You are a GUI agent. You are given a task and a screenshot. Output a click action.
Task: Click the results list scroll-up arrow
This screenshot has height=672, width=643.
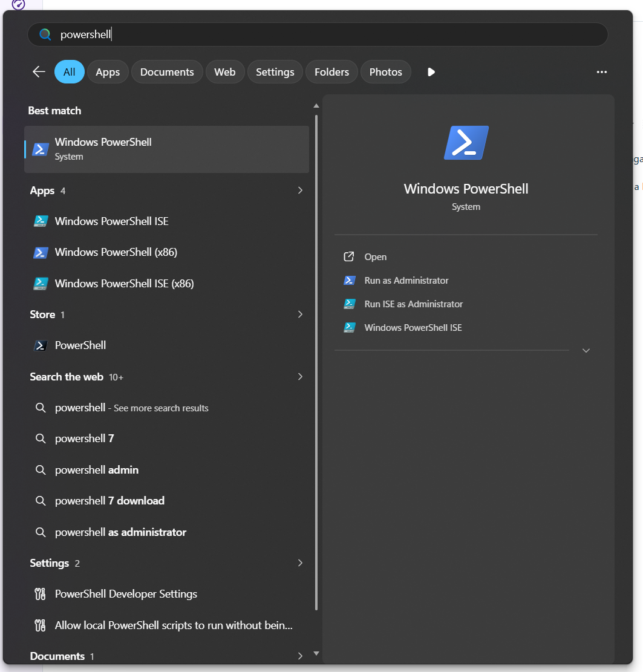pyautogui.click(x=316, y=105)
